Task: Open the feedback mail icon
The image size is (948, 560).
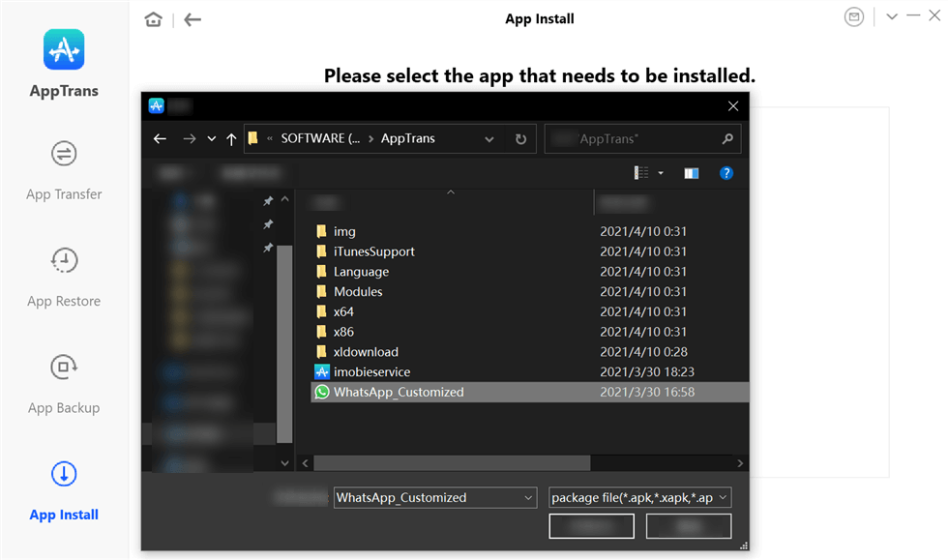Action: (853, 17)
